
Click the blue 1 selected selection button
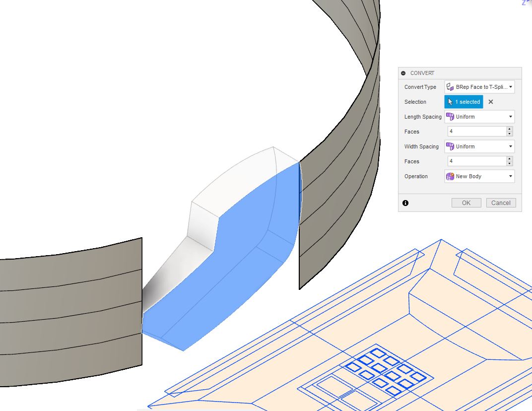(x=464, y=102)
